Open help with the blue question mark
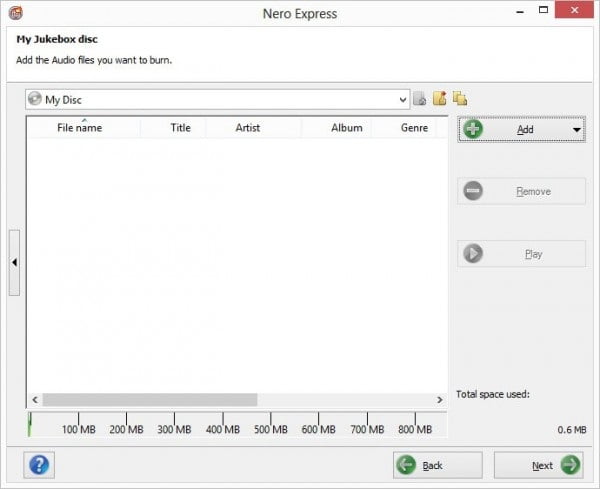600x489 pixels. (41, 465)
